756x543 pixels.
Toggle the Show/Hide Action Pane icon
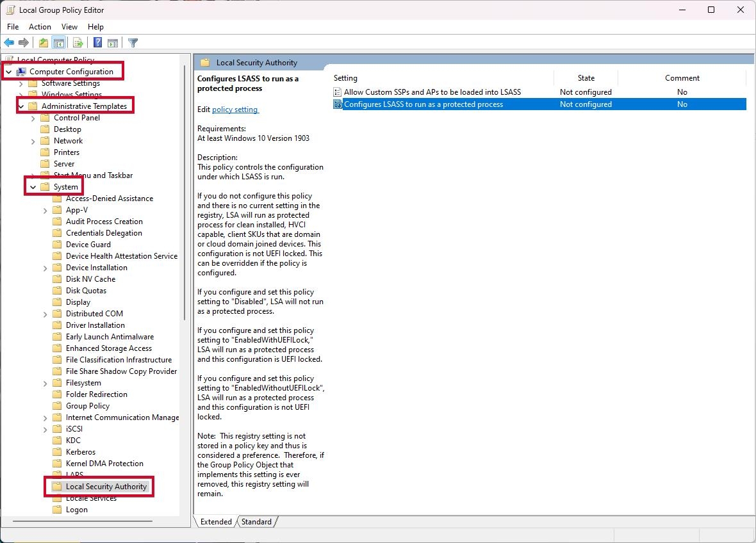pyautogui.click(x=113, y=42)
